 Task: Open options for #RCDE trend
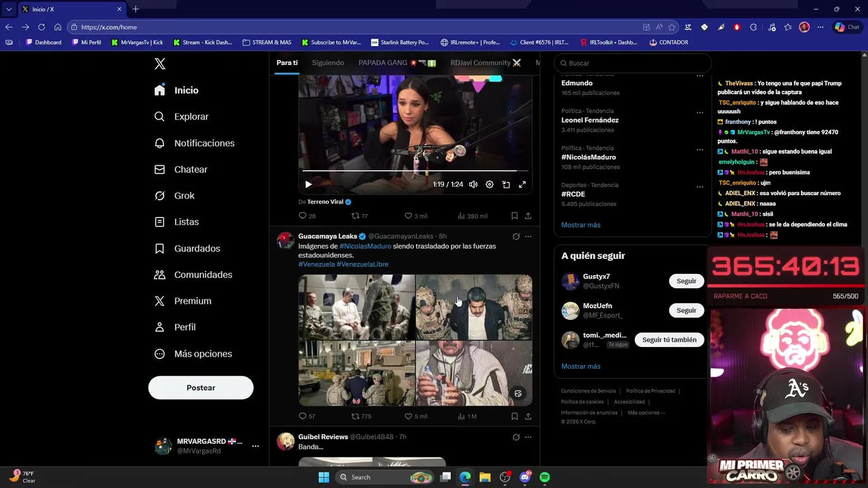(x=700, y=187)
